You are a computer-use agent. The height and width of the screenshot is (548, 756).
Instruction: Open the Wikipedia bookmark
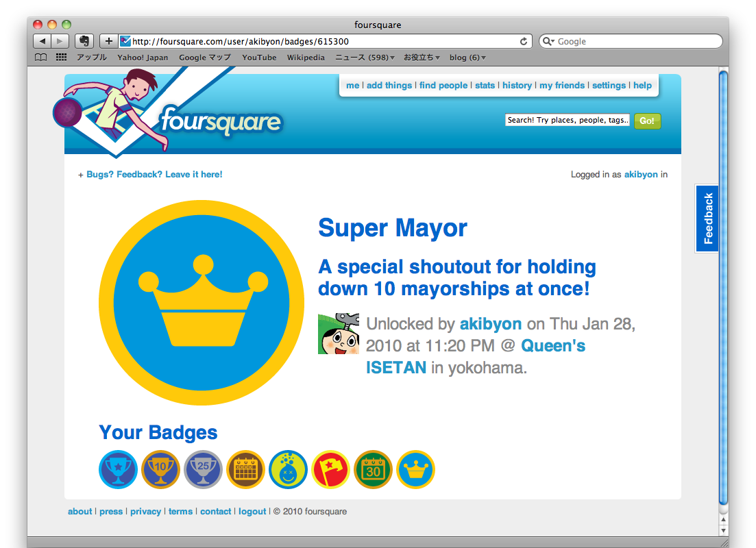coord(306,58)
